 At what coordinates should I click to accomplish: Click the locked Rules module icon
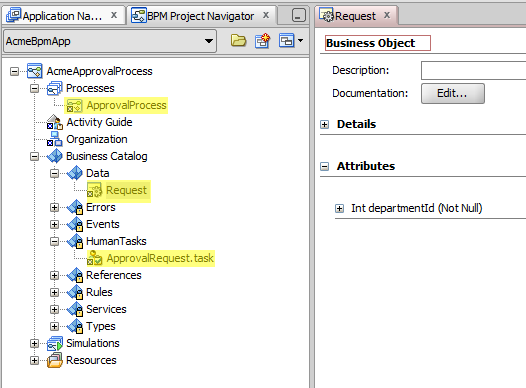(74, 292)
